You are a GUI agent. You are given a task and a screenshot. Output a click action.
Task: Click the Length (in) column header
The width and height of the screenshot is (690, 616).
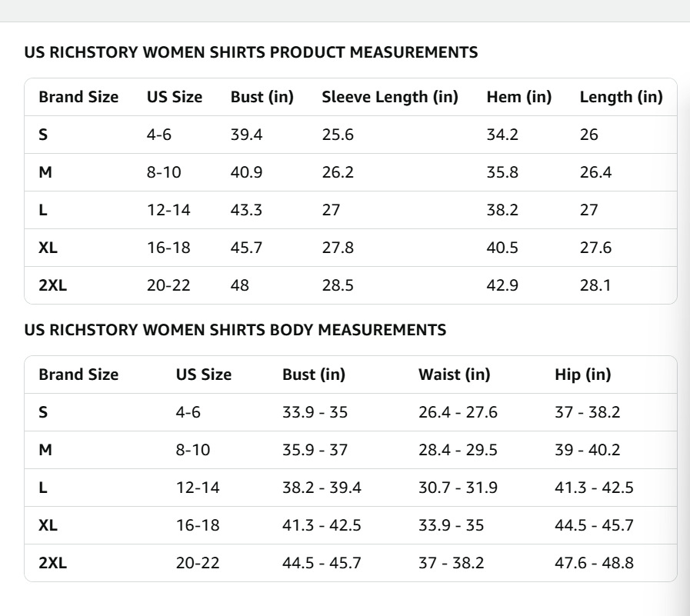(x=620, y=97)
